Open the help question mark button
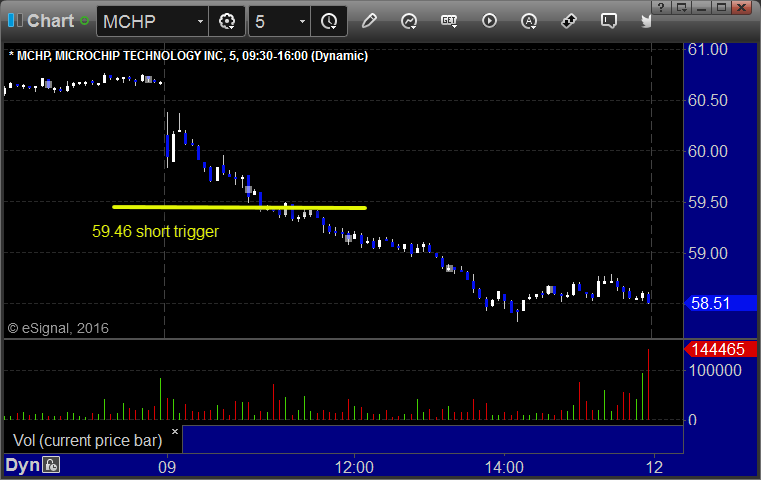Image resolution: width=761 pixels, height=480 pixels. (x=661, y=7)
